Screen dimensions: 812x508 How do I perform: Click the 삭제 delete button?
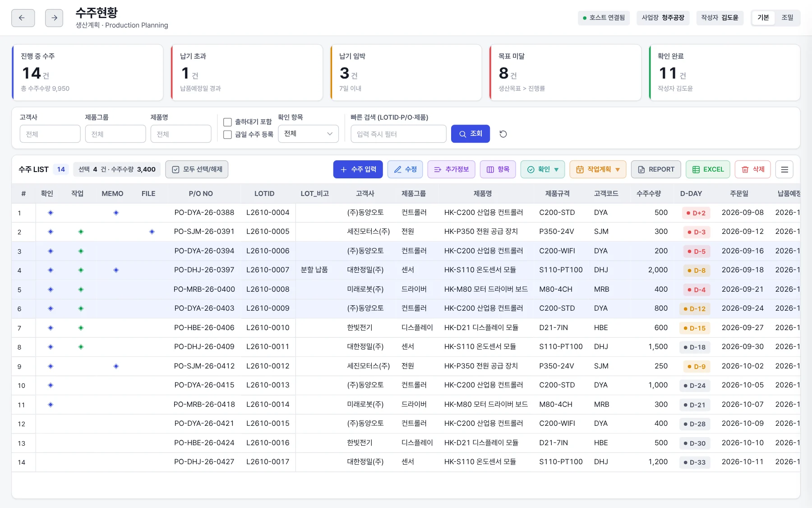pos(753,169)
